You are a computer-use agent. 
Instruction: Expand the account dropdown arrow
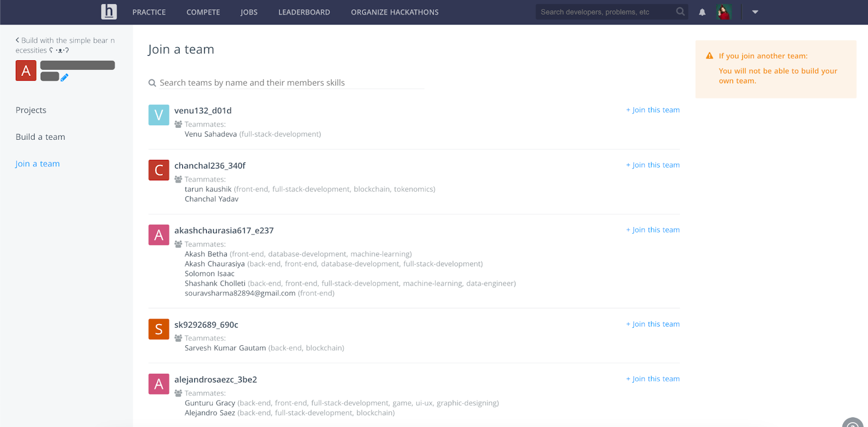(x=755, y=12)
